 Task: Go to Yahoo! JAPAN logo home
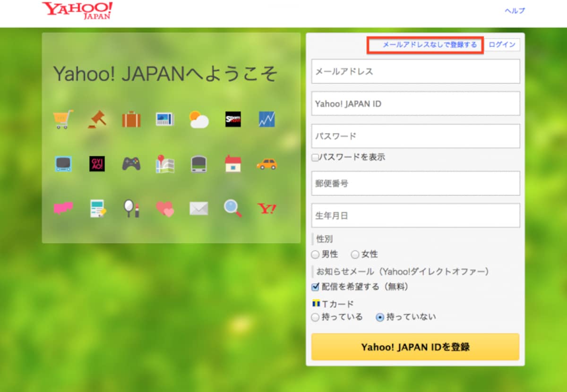(x=77, y=10)
